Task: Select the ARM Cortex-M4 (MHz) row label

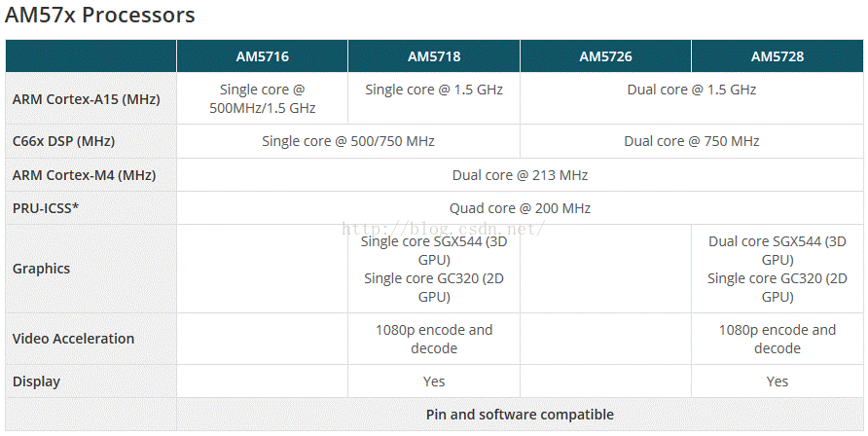Action: (84, 175)
